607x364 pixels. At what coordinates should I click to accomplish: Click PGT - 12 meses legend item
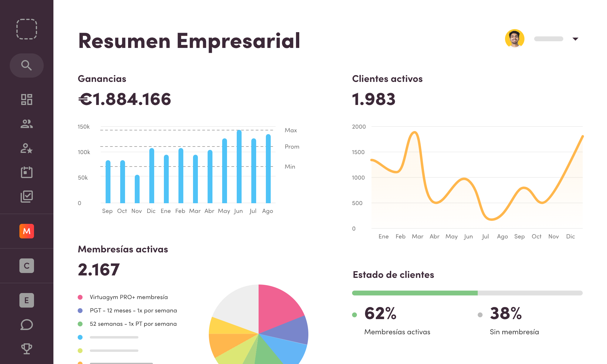click(133, 311)
